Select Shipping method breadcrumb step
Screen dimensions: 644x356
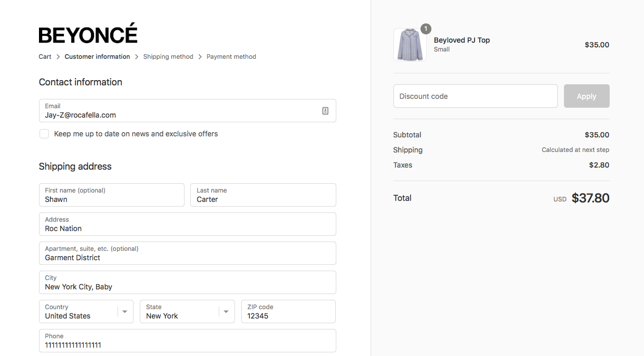click(168, 57)
